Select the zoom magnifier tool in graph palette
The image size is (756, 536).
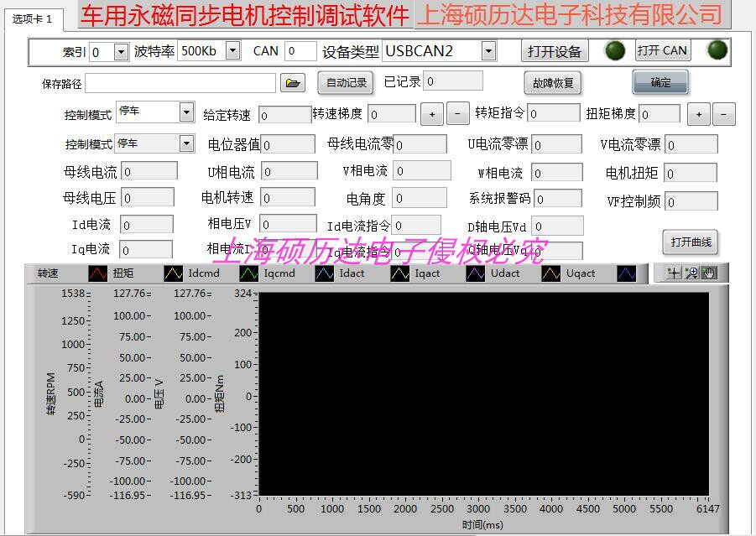click(x=691, y=273)
